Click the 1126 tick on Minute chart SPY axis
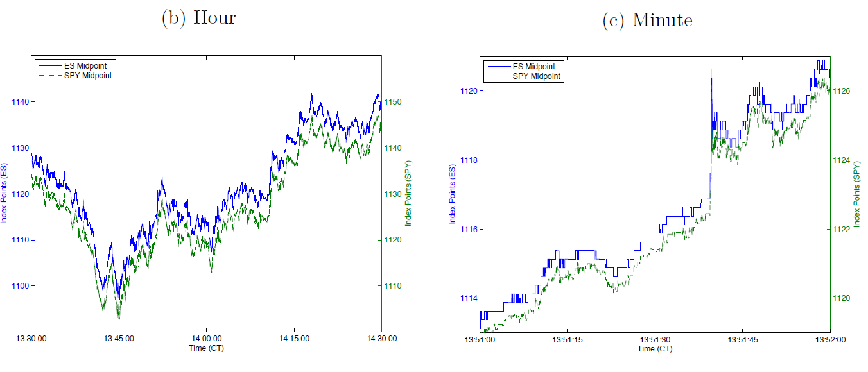The width and height of the screenshot is (868, 372). click(x=842, y=91)
